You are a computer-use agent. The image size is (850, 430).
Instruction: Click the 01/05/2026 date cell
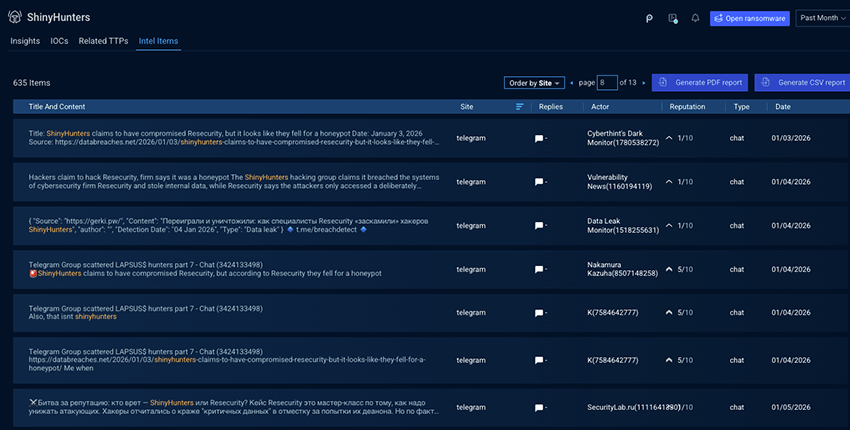(791, 407)
